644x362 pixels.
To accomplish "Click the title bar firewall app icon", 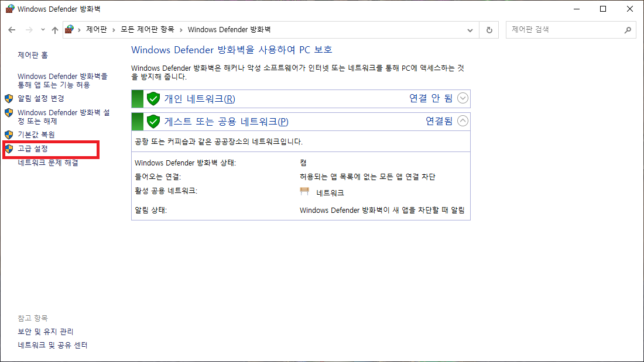I will [x=10, y=9].
